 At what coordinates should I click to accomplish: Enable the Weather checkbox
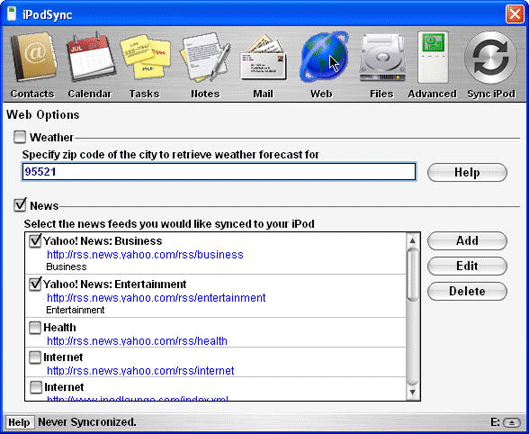point(20,137)
